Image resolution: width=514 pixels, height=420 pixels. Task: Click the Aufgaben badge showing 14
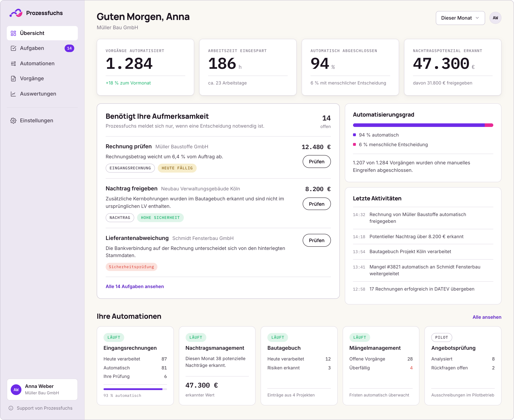(69, 48)
